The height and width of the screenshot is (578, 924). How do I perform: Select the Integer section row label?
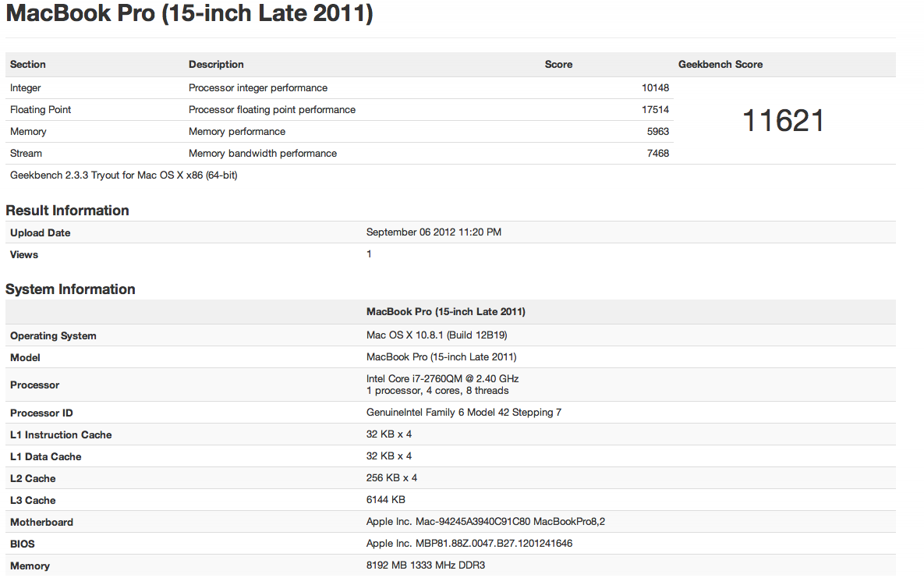point(25,88)
